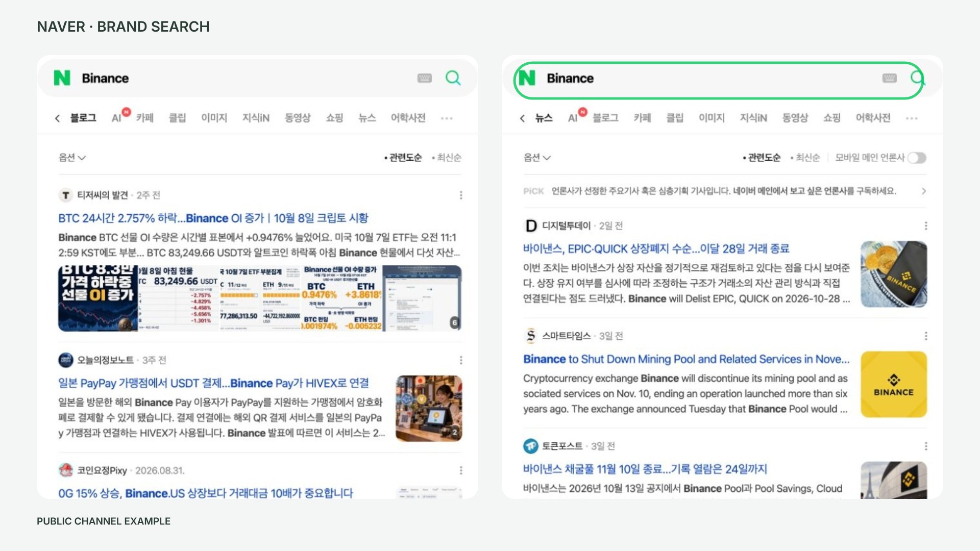Expand 옵션 dropdown in left panel
The height and width of the screenshot is (551, 980).
pos(72,158)
